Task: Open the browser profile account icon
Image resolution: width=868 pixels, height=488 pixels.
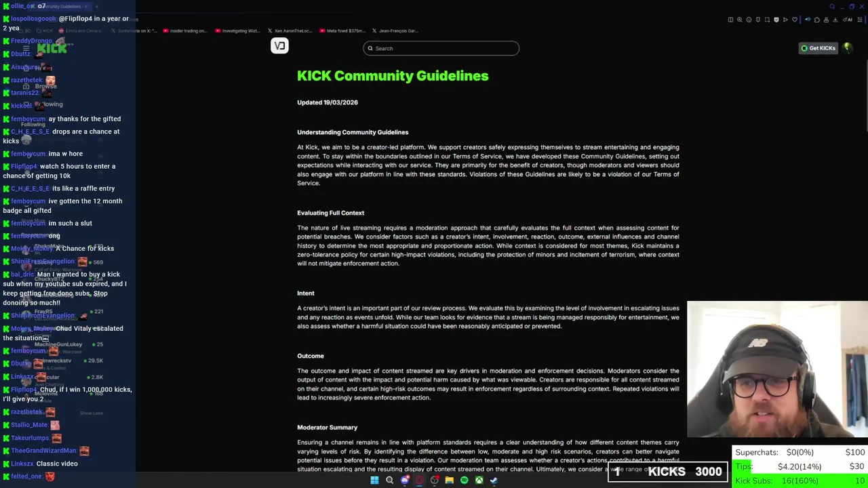Action: pyautogui.click(x=826, y=20)
